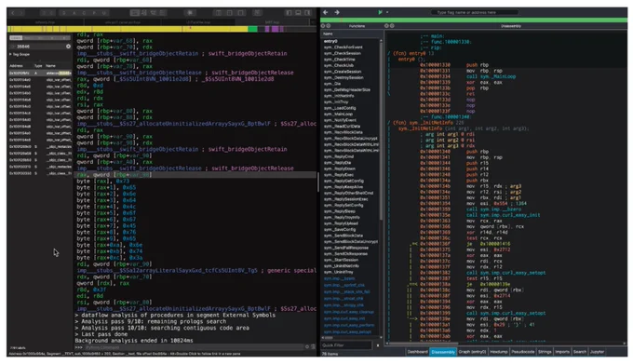Screen dimensions: 633x364
Task: Open the Disassembly tab in Cutter
Action: (443, 352)
